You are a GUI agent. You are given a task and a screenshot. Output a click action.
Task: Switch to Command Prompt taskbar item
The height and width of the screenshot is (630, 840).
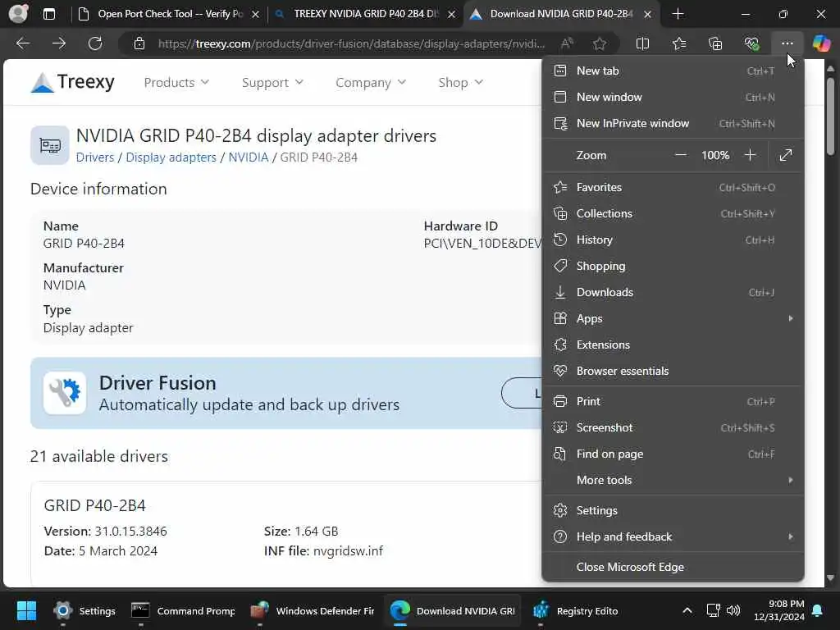click(184, 610)
